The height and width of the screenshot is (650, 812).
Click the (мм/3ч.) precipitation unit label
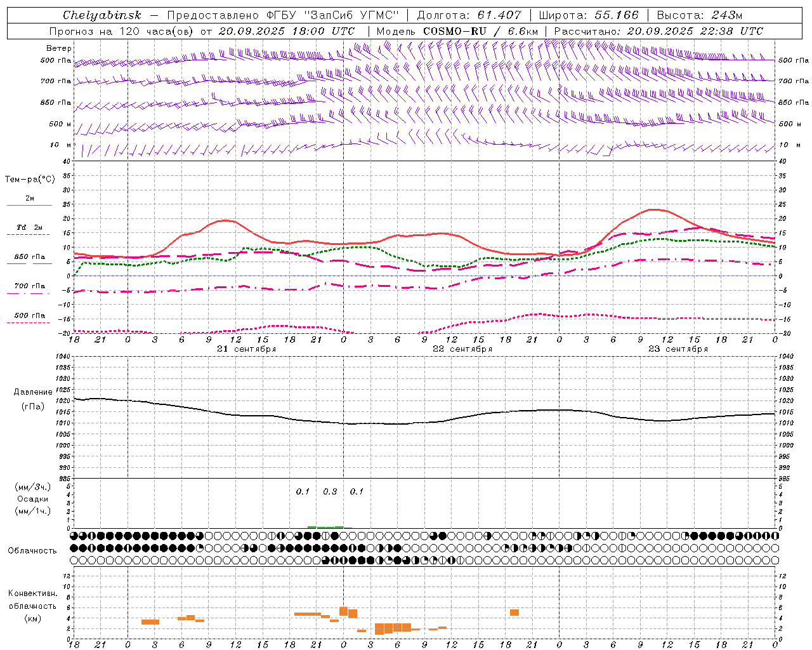(x=33, y=487)
